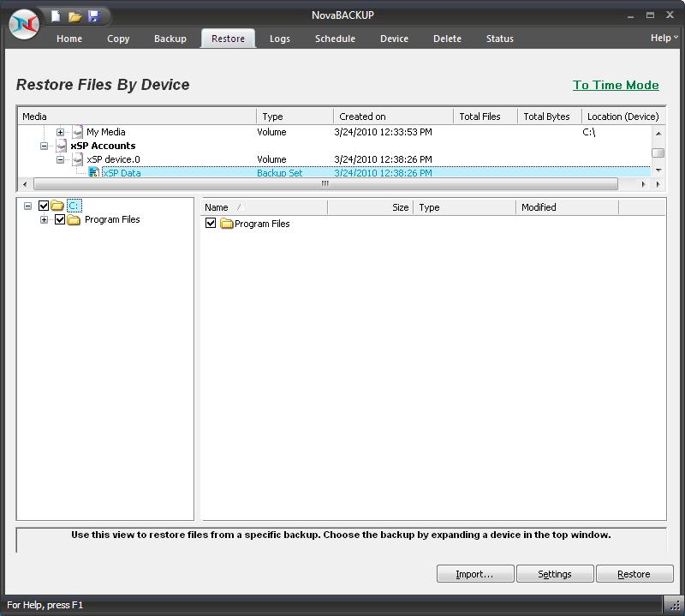Select Program Files label in left tree
This screenshot has height=616, width=685.
(x=112, y=219)
